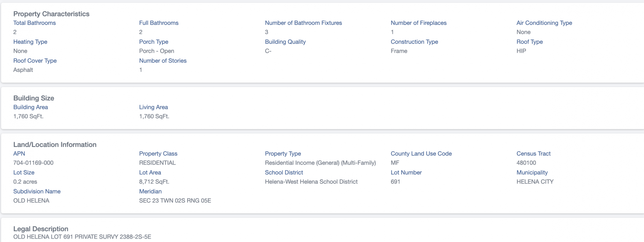Click the APN value 704-01169-000
Screen dimensions: 644x242
click(x=34, y=163)
